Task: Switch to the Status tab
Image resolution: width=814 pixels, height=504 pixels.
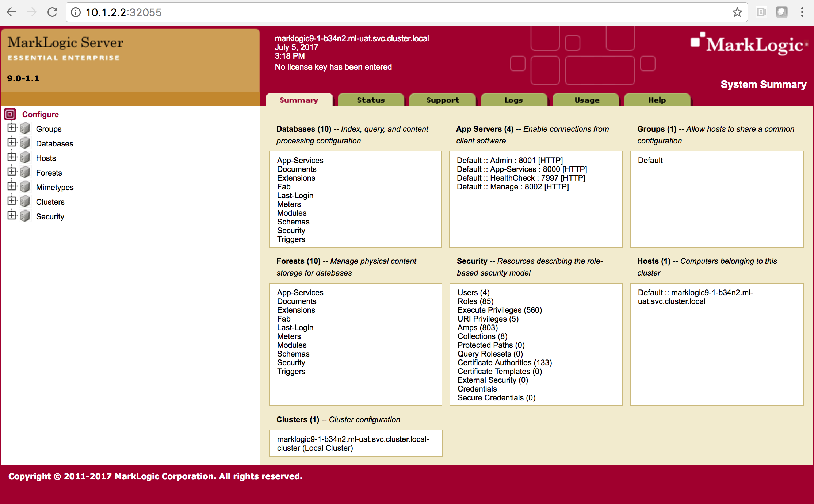Action: (x=371, y=100)
